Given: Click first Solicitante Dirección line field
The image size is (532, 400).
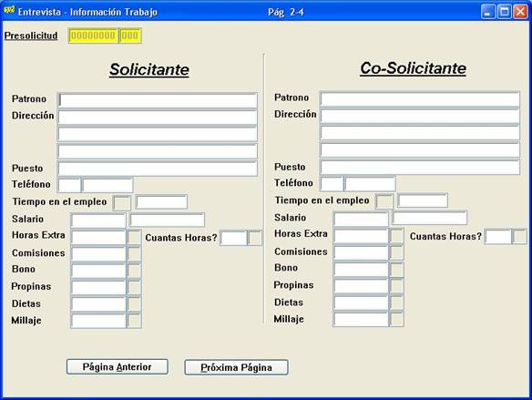Looking at the screenshot, I should (x=158, y=118).
